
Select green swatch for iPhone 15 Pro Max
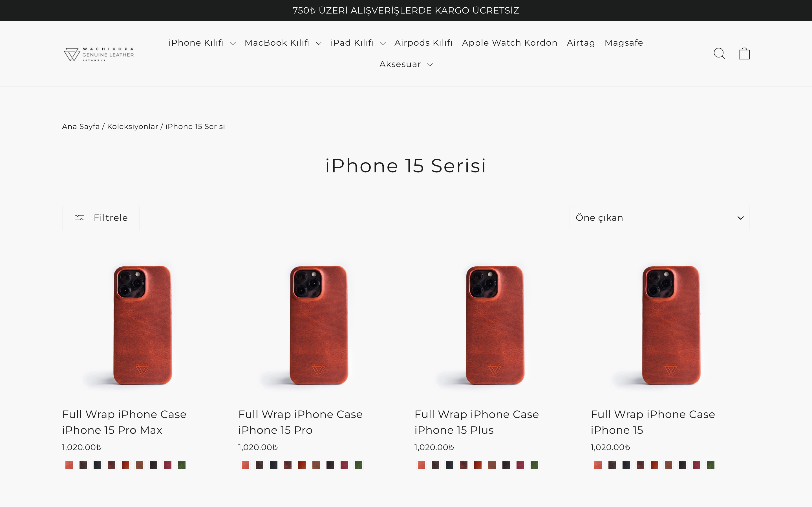pyautogui.click(x=182, y=465)
